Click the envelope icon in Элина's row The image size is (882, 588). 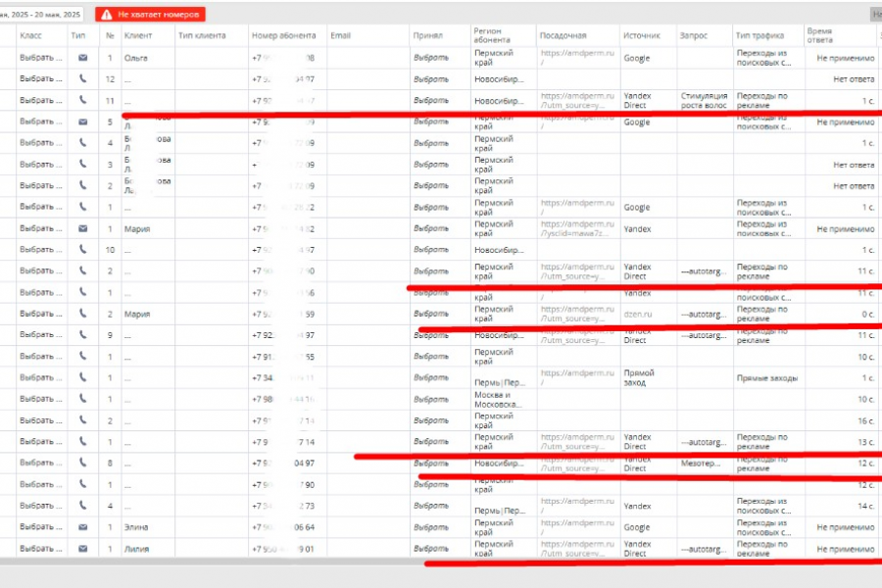82,527
